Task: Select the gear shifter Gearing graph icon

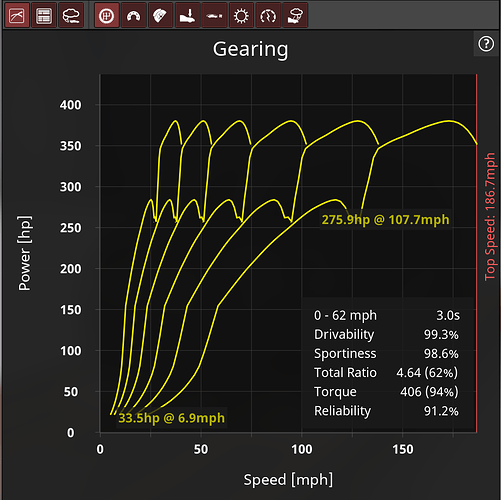Action: point(107,15)
